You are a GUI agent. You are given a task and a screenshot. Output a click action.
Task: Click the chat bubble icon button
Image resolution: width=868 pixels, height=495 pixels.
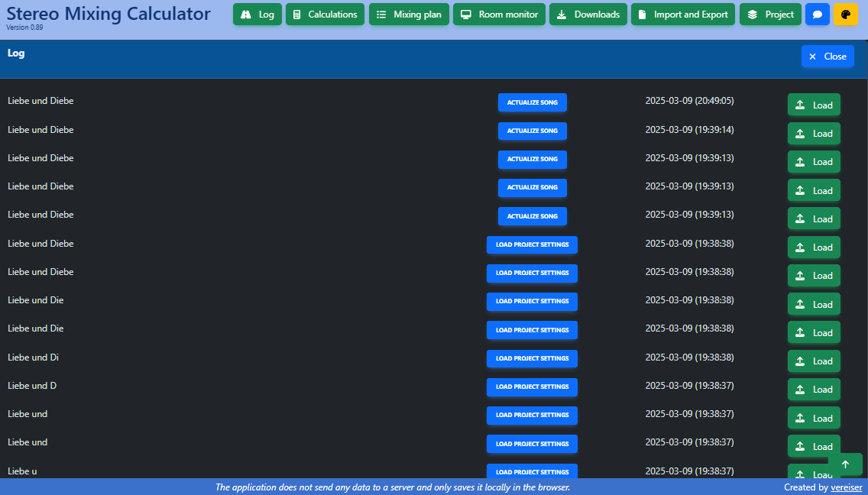pyautogui.click(x=817, y=15)
